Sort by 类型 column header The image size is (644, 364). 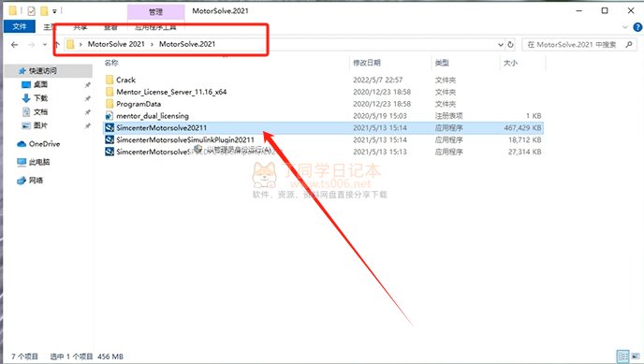click(442, 63)
